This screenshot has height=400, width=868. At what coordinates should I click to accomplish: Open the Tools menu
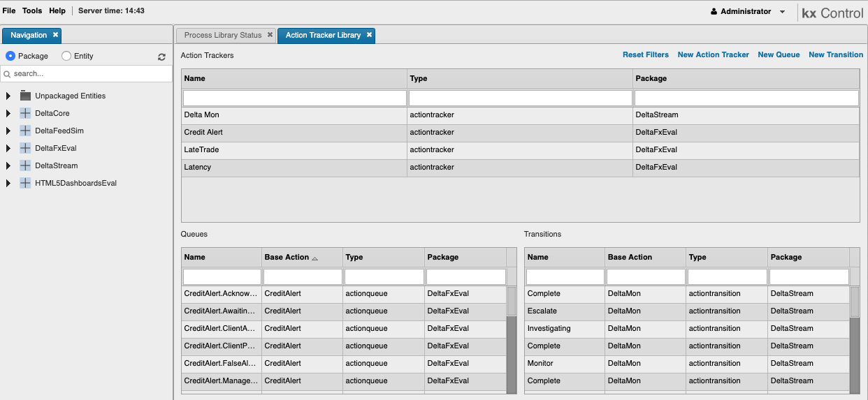coord(32,11)
